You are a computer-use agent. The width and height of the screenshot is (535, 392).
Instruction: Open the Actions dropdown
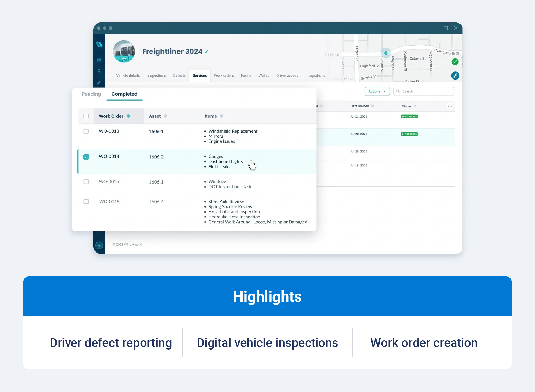coord(377,91)
